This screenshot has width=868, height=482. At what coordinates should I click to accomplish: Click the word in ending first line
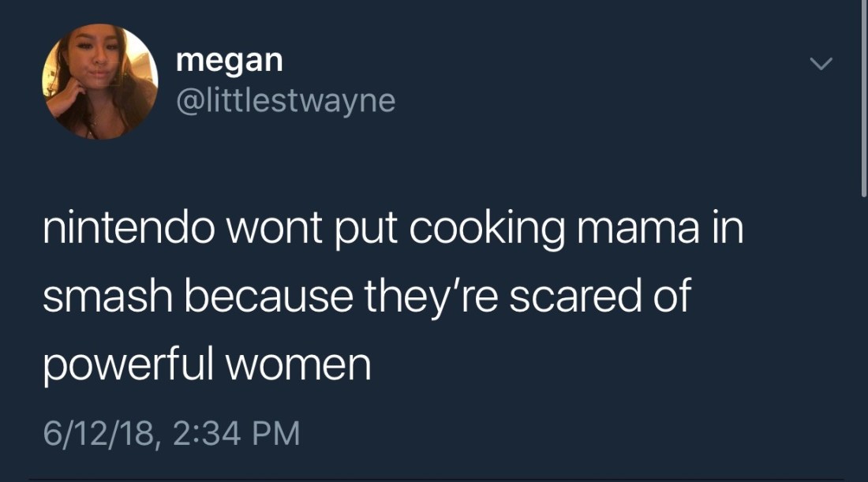click(727, 228)
